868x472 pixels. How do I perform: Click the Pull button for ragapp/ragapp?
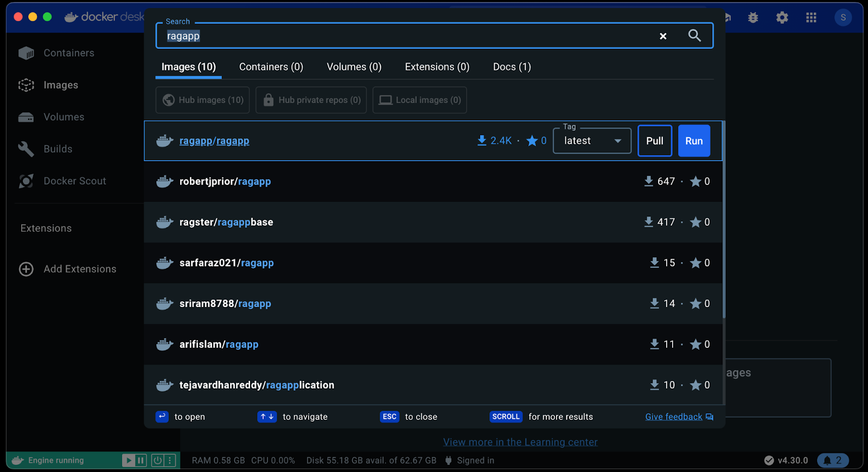(x=655, y=141)
